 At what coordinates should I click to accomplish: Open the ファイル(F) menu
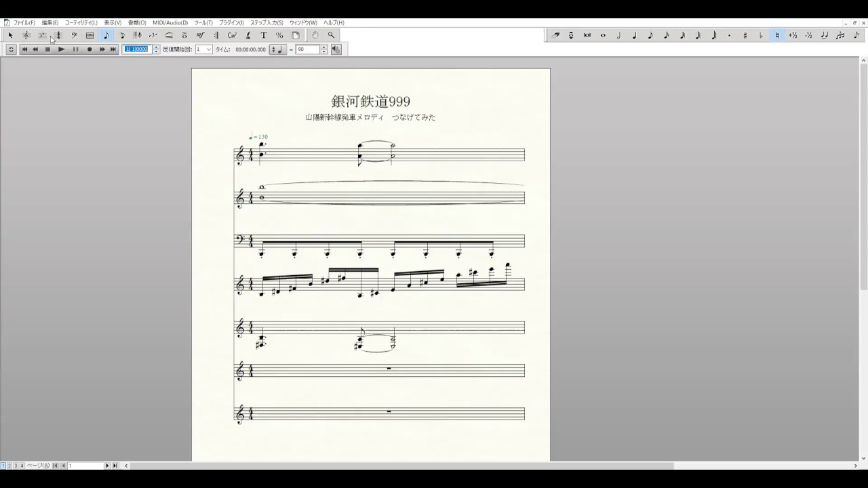[x=24, y=22]
